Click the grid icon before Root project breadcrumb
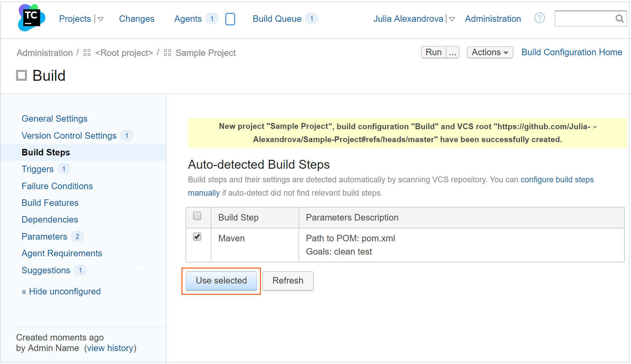The image size is (631, 364). 87,52
